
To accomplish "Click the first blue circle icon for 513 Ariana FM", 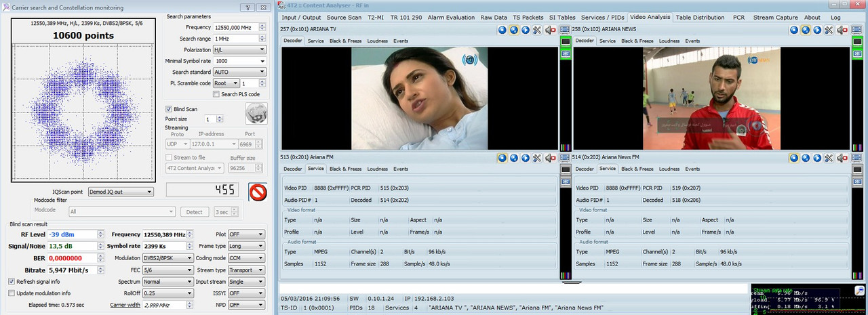I will (x=502, y=158).
